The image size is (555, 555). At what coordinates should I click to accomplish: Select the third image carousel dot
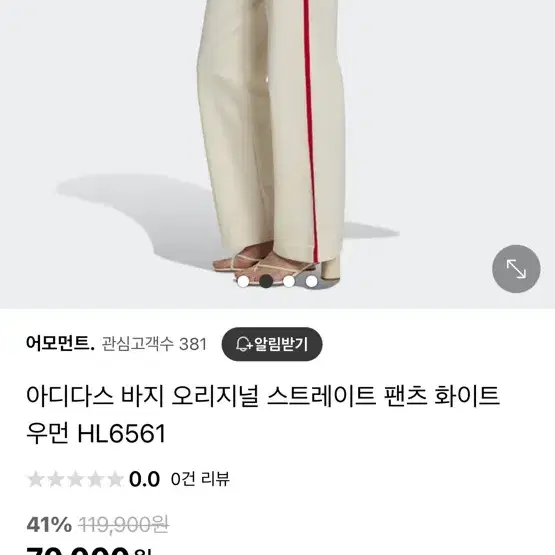(289, 281)
